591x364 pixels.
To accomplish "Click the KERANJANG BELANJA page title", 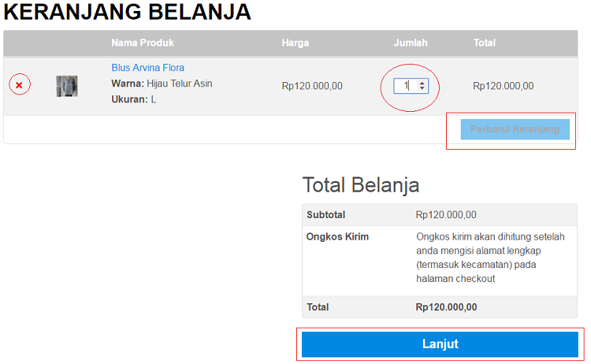I will [128, 12].
